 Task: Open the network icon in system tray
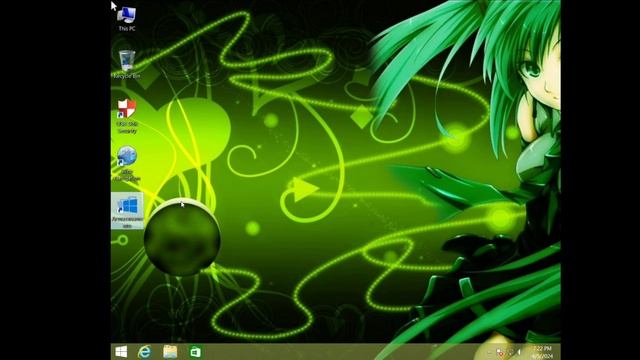pyautogui.click(x=510, y=352)
